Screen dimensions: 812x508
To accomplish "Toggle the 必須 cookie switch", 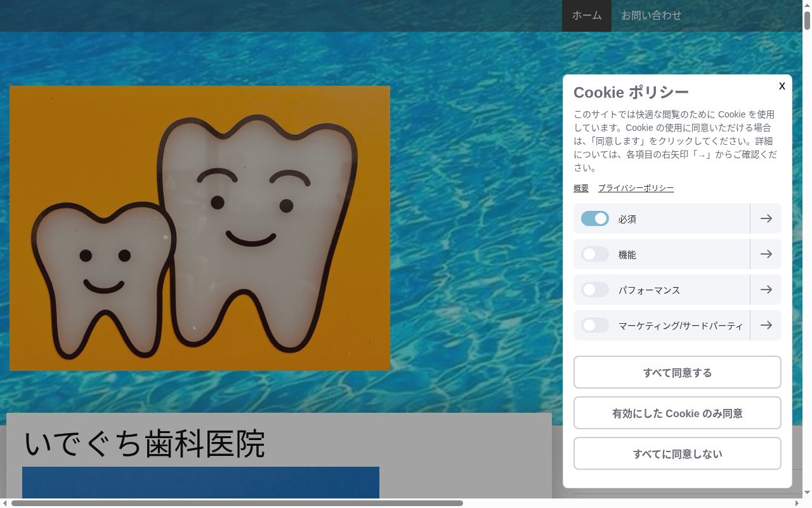I will point(595,218).
